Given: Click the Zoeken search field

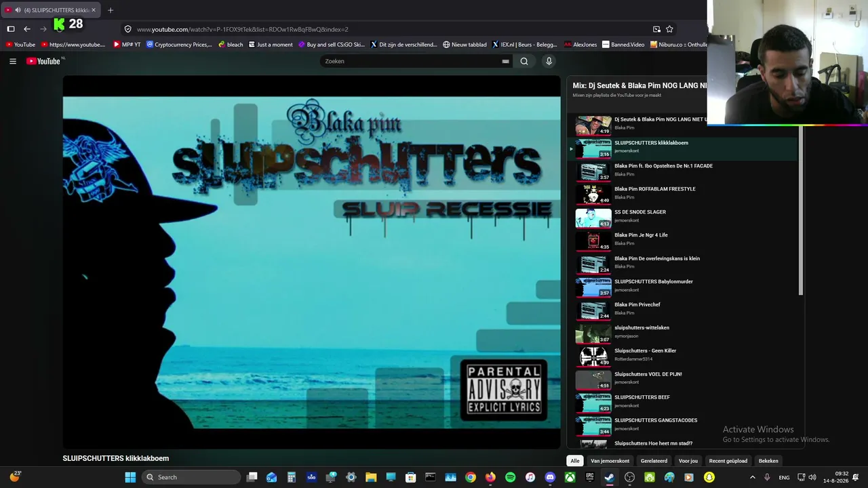Looking at the screenshot, I should (x=411, y=61).
